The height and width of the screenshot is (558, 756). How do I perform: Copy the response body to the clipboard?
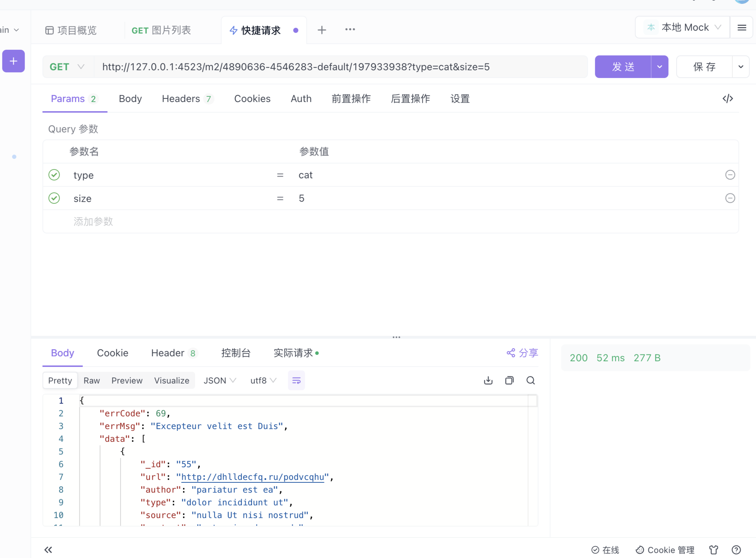tap(509, 380)
